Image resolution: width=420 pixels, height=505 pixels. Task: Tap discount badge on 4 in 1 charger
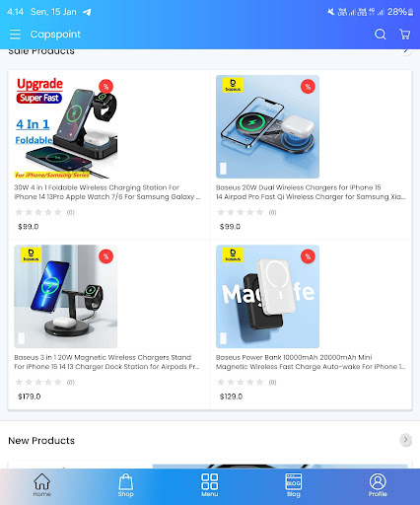click(105, 87)
